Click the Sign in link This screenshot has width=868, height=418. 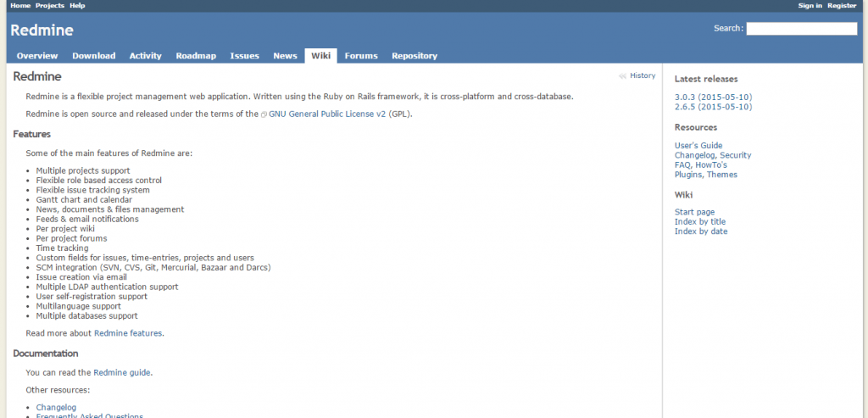point(810,6)
